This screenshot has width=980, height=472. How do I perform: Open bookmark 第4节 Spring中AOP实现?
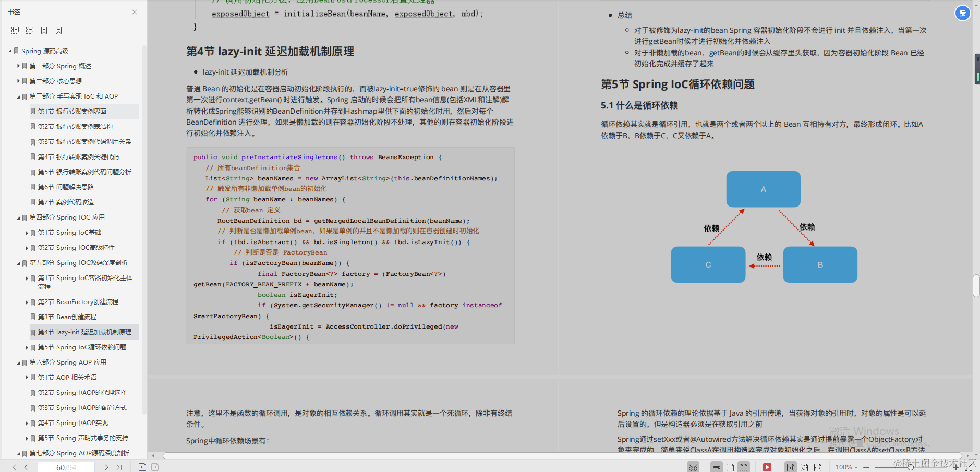72,423
